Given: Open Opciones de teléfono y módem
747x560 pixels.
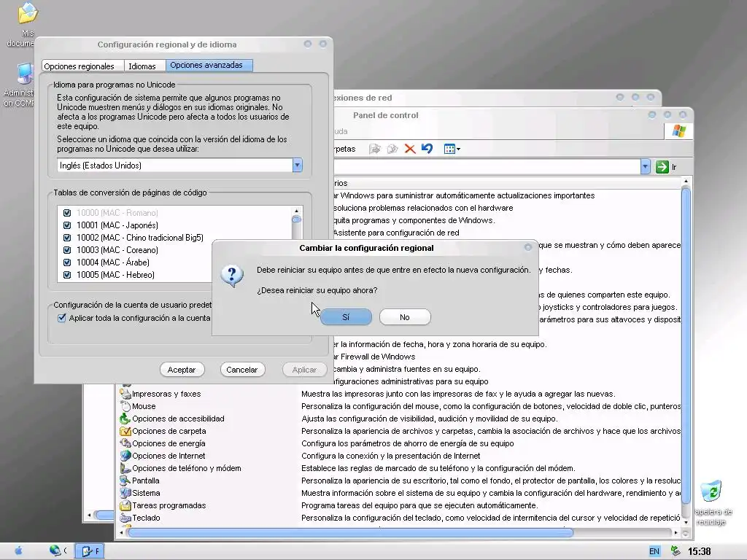Looking at the screenshot, I should (181, 468).
